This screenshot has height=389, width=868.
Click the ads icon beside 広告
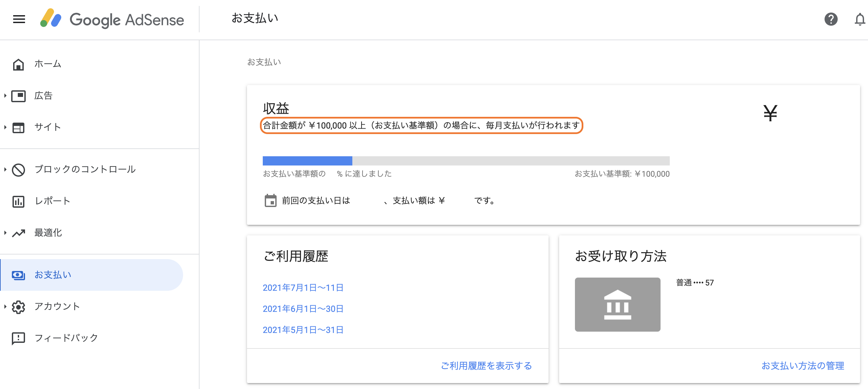[18, 96]
